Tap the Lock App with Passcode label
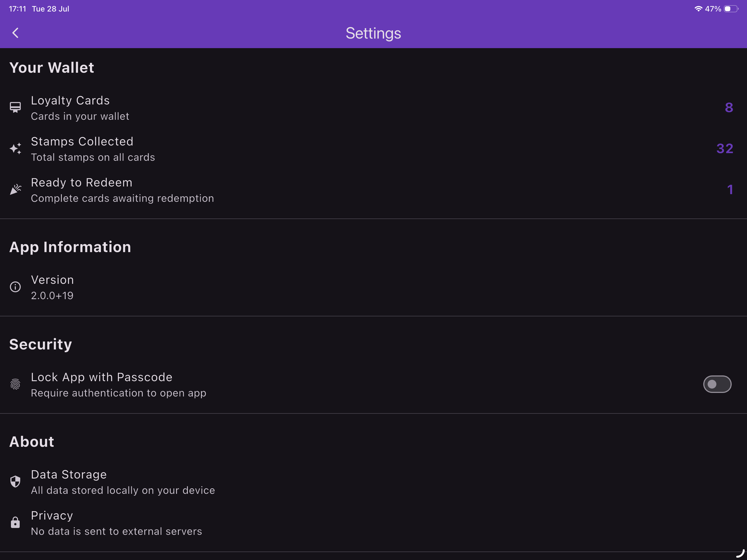This screenshot has width=747, height=560. (102, 377)
